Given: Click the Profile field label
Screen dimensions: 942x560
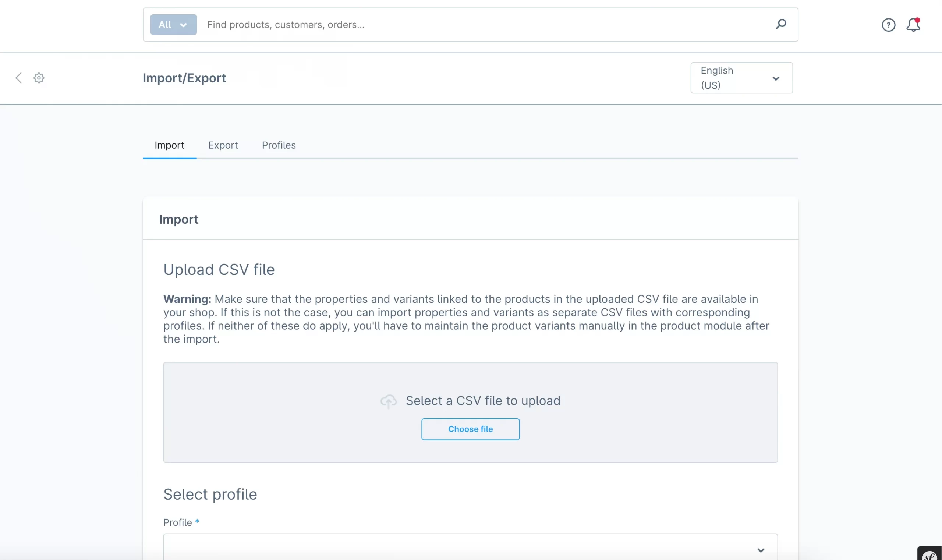Looking at the screenshot, I should tap(178, 522).
